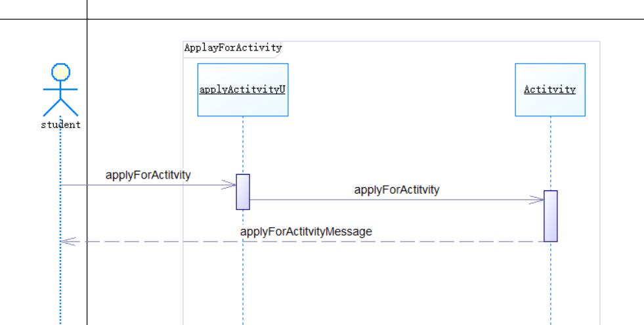Image resolution: width=644 pixels, height=325 pixels.
Task: Click return arrowhead at the student lifeline
Action: 67,242
